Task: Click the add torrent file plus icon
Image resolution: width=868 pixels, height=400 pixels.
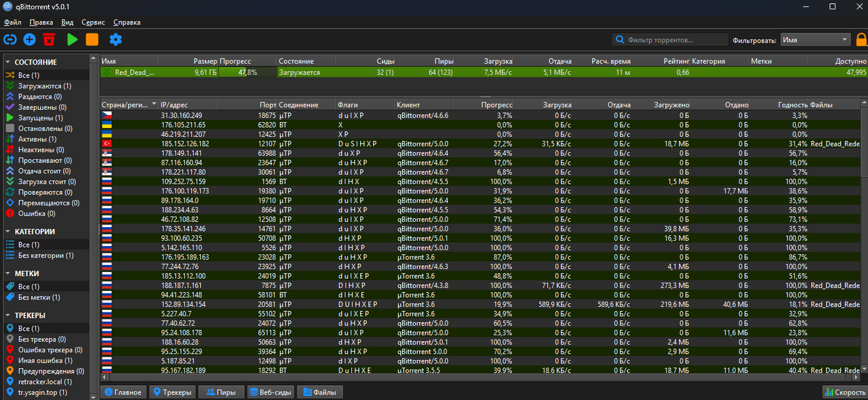Action: (x=29, y=40)
